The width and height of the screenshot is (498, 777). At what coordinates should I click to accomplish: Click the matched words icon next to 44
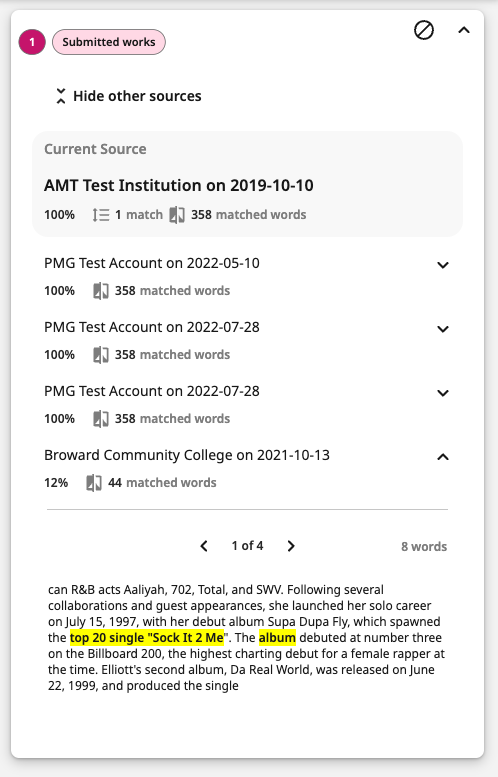[x=94, y=483]
